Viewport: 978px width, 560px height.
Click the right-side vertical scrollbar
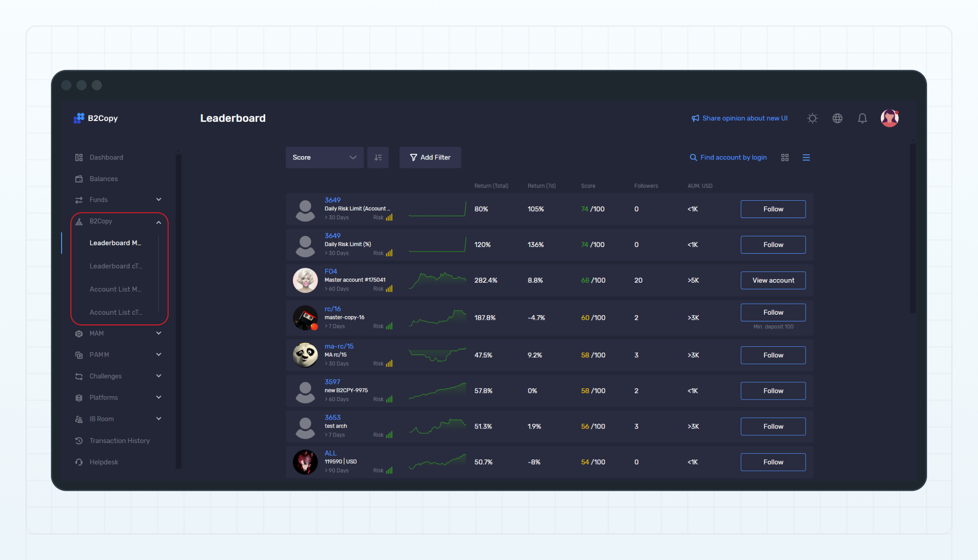coord(913,229)
